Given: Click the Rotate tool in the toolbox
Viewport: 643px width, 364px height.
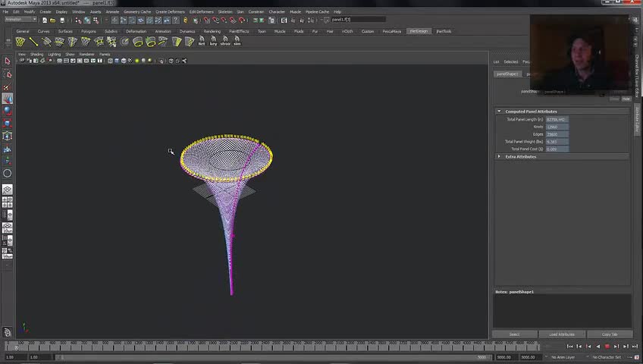Looking at the screenshot, I should click(x=8, y=111).
